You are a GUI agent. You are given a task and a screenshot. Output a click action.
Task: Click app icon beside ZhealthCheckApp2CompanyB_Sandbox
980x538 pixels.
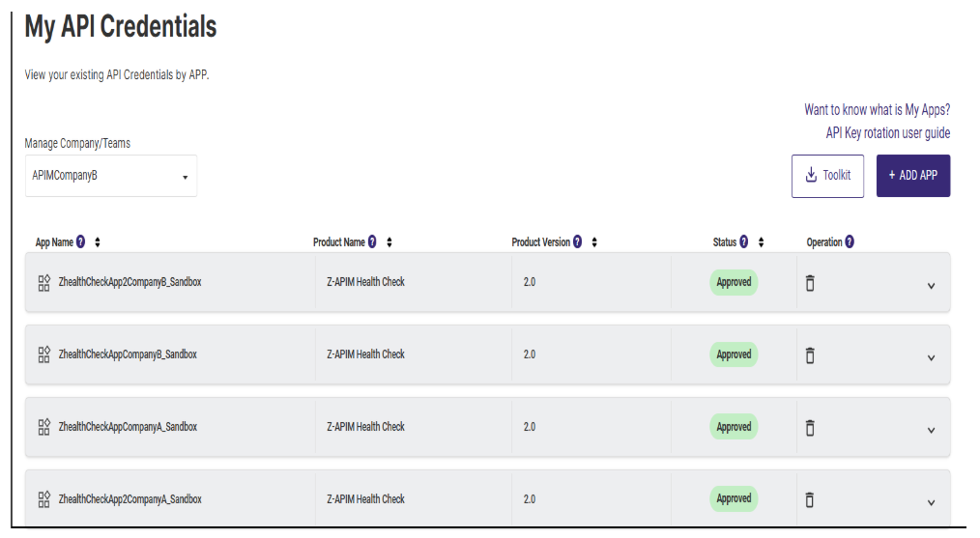43,283
